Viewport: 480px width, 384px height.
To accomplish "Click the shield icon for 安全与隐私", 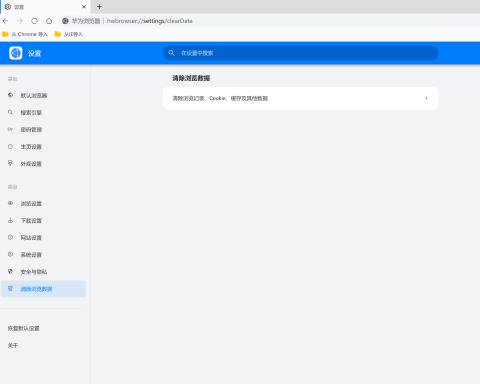I will tap(10, 271).
